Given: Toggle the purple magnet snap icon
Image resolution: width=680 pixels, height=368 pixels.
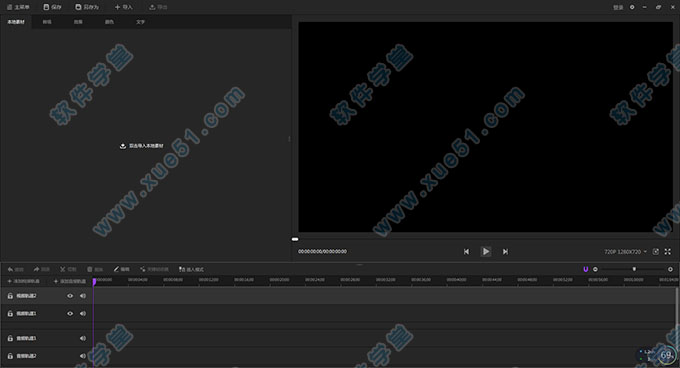Looking at the screenshot, I should pyautogui.click(x=585, y=270).
